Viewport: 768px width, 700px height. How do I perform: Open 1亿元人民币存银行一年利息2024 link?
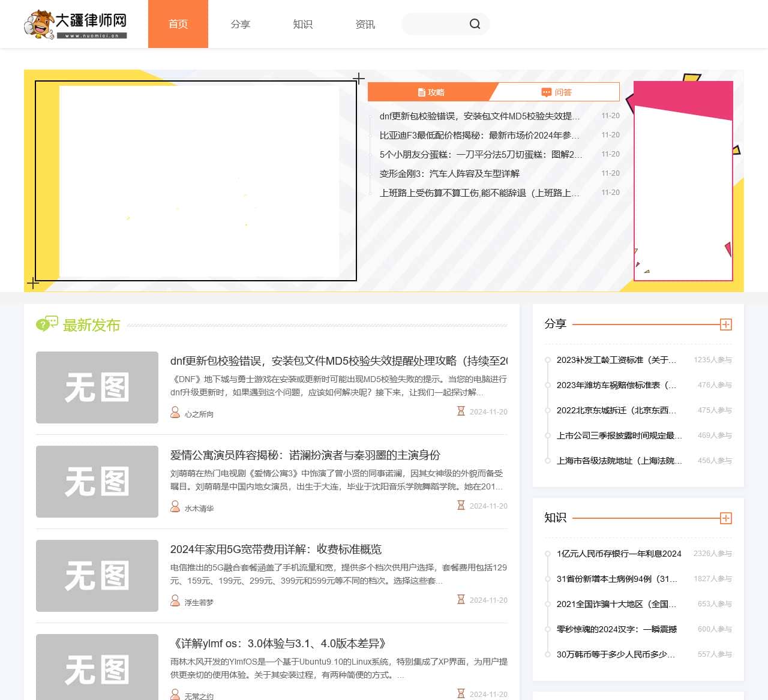coord(619,554)
